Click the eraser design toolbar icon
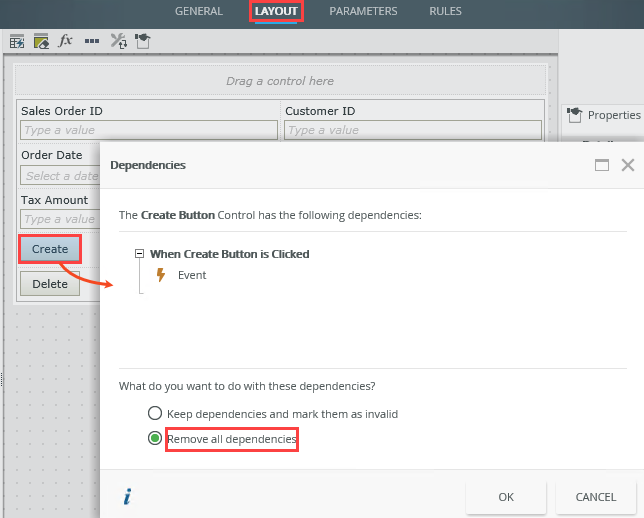 41,41
